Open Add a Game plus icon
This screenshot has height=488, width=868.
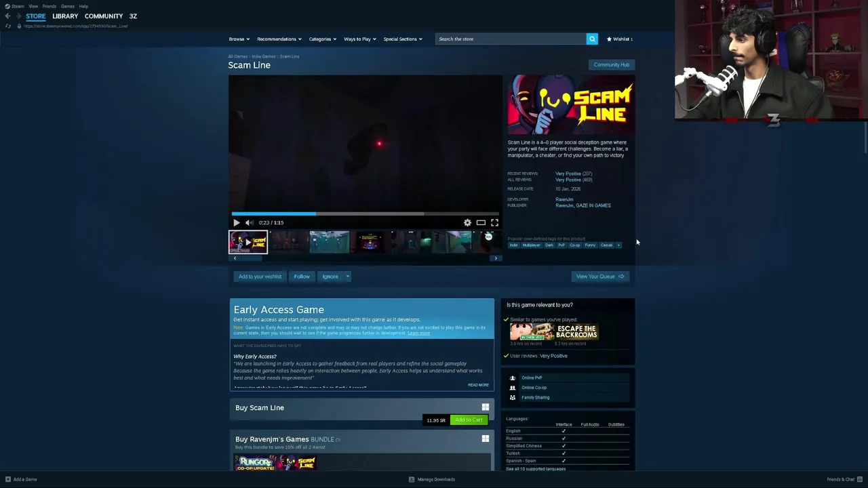tap(7, 479)
